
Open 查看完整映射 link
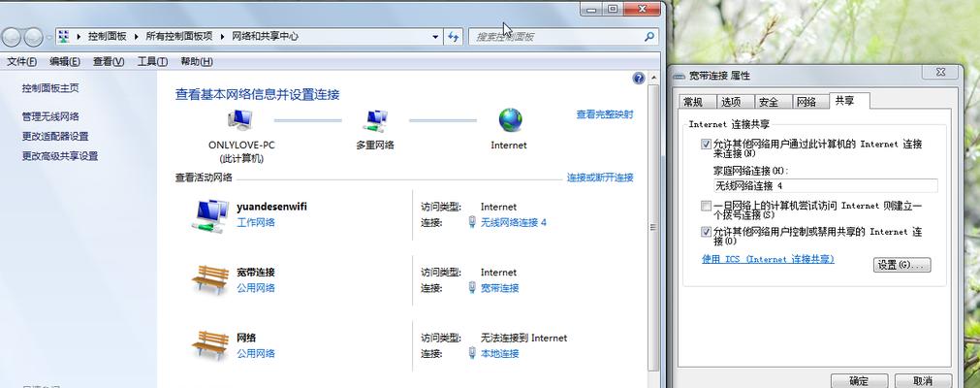[604, 114]
